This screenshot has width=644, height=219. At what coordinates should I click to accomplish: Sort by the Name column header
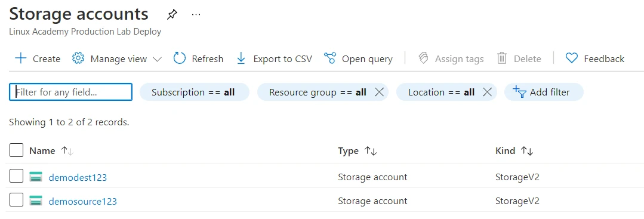pyautogui.click(x=42, y=151)
